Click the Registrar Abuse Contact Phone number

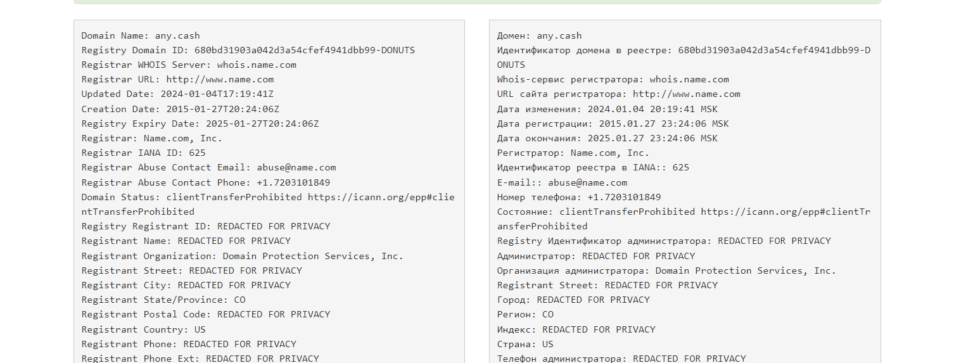293,182
